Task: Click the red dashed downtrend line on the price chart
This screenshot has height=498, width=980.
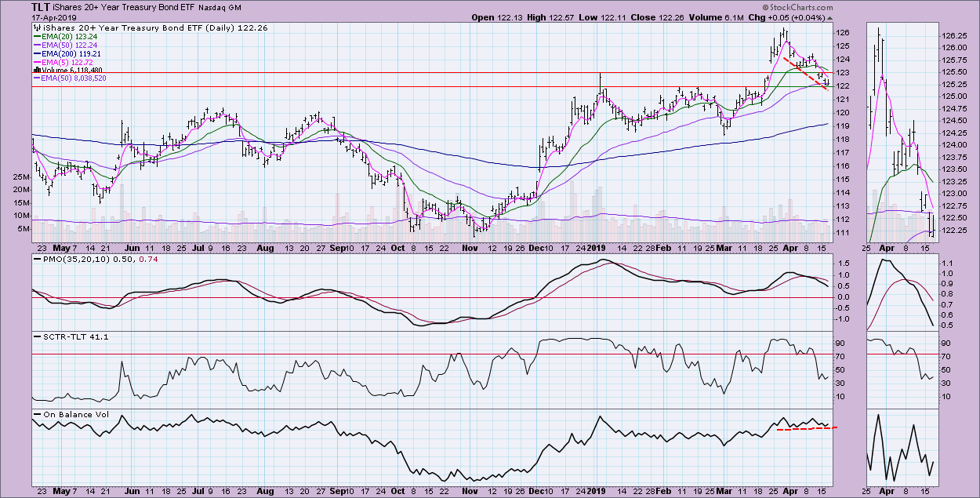Action: click(x=805, y=73)
